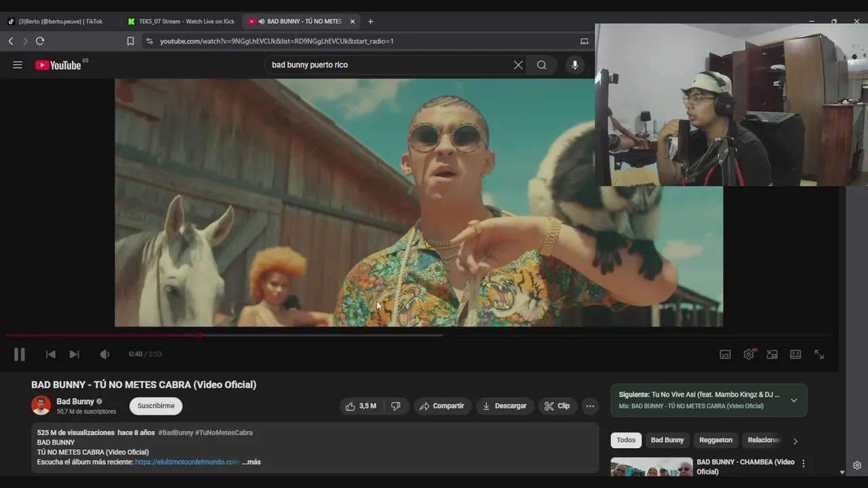Skip to the next video
The height and width of the screenshot is (488, 868).
click(75, 354)
